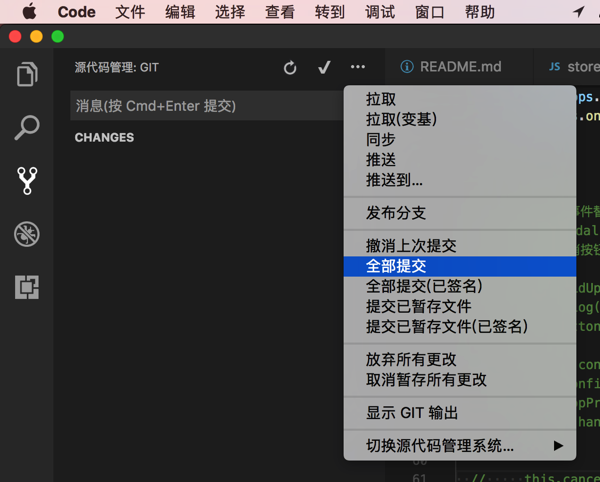Select 推送 in the git menu

pyautogui.click(x=460, y=160)
